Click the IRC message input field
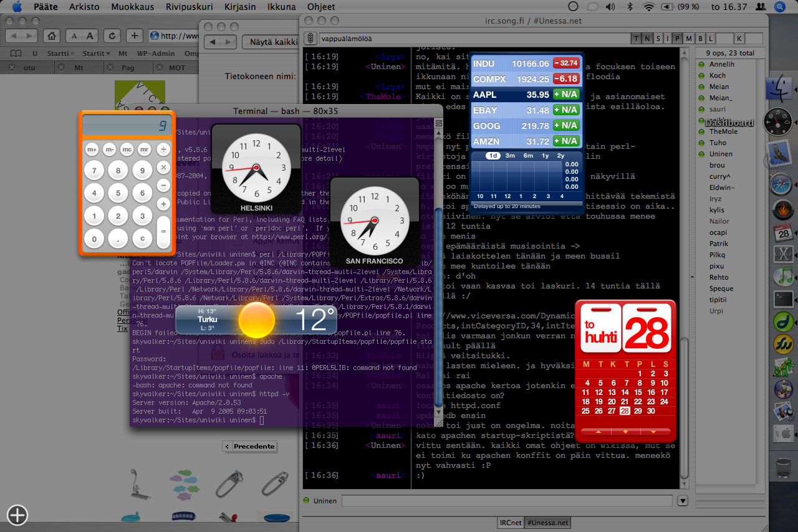Screen dimensions: 798x532 pyautogui.click(x=507, y=501)
